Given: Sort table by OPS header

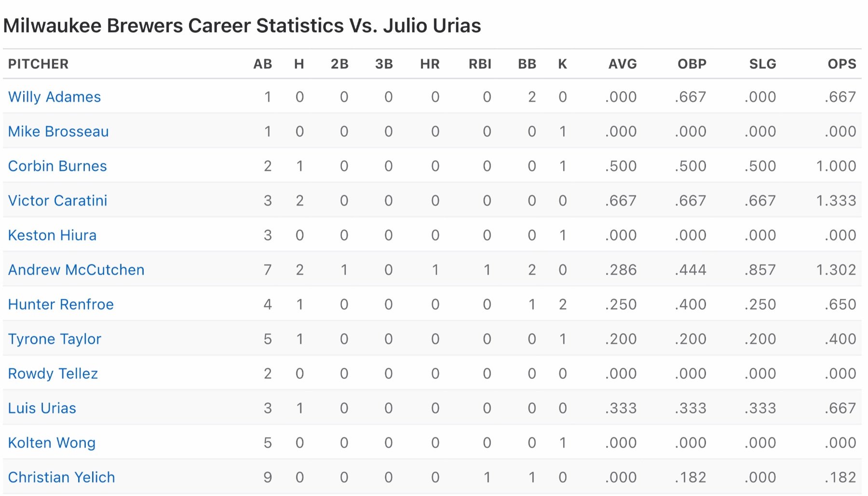Looking at the screenshot, I should (841, 64).
